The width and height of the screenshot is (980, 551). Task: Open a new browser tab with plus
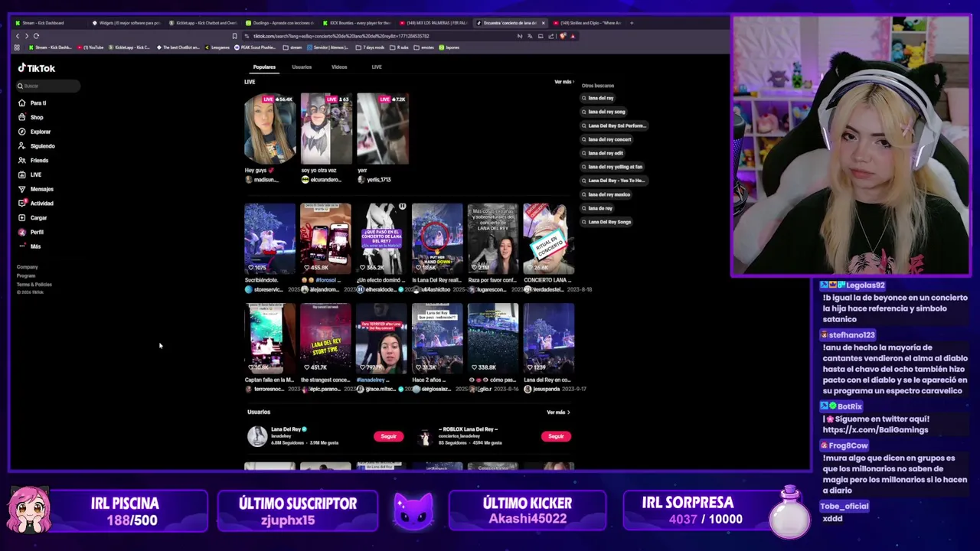click(x=632, y=23)
